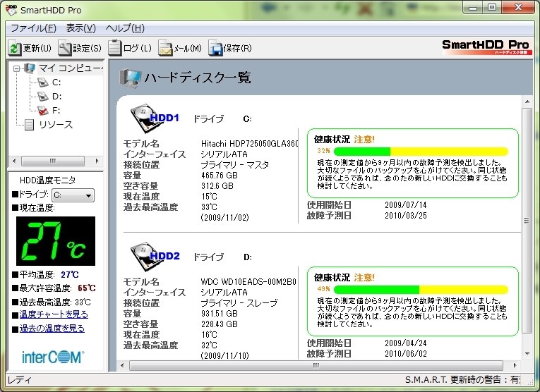Click the main panel's horizontal scrollbar thumb
The height and width of the screenshot is (392, 540).
point(316,365)
